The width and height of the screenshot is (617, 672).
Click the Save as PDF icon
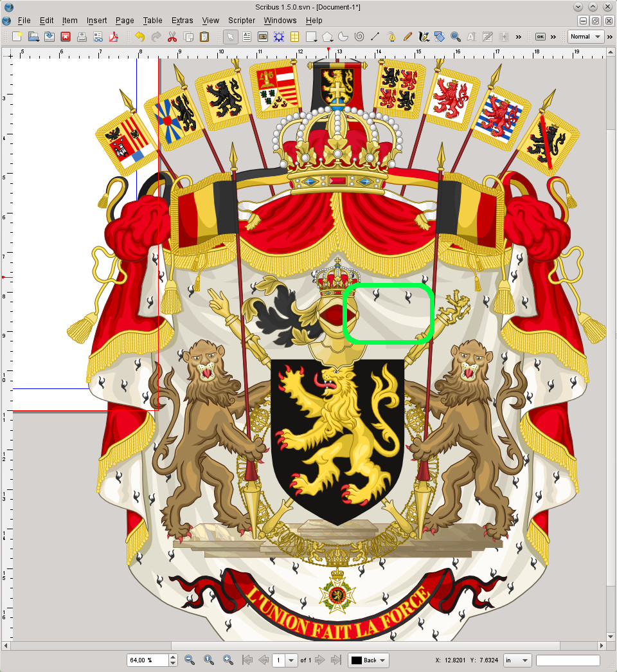pyautogui.click(x=114, y=37)
